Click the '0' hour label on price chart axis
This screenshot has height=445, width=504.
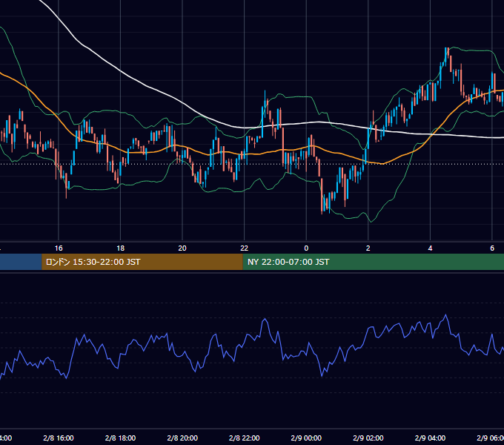(x=306, y=248)
